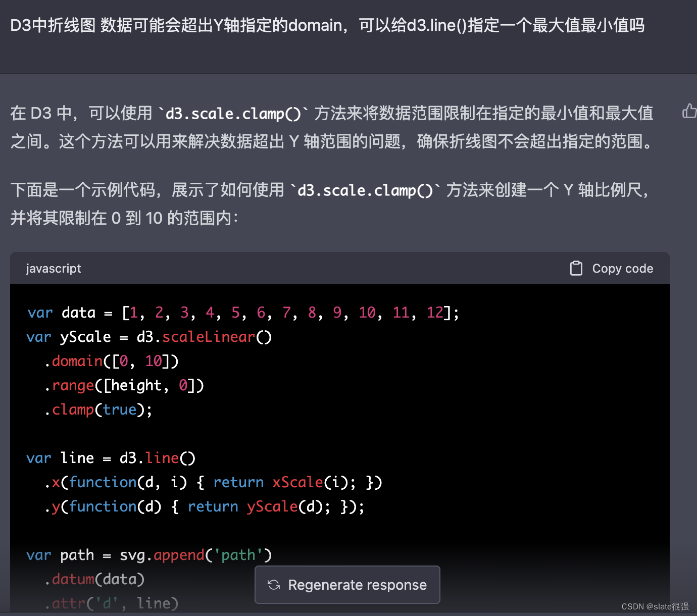Click the code line 'var line = d3.line()'
The image size is (697, 616).
coord(111,458)
